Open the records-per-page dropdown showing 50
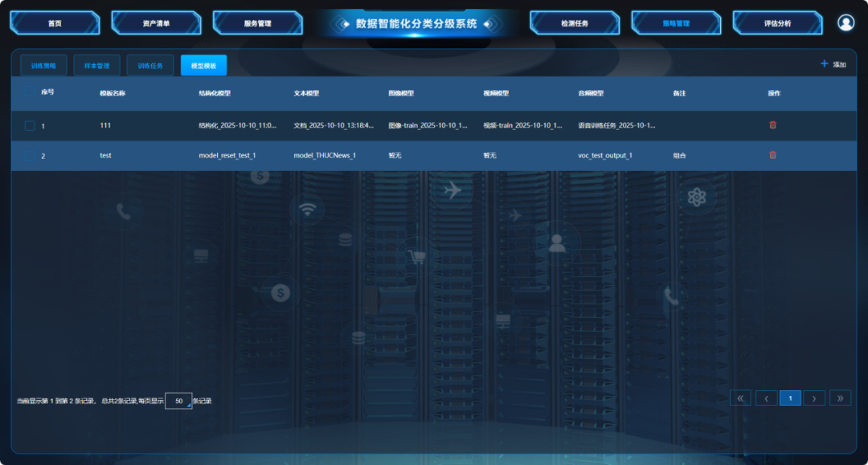Screen dimensions: 868x465 [x=178, y=401]
